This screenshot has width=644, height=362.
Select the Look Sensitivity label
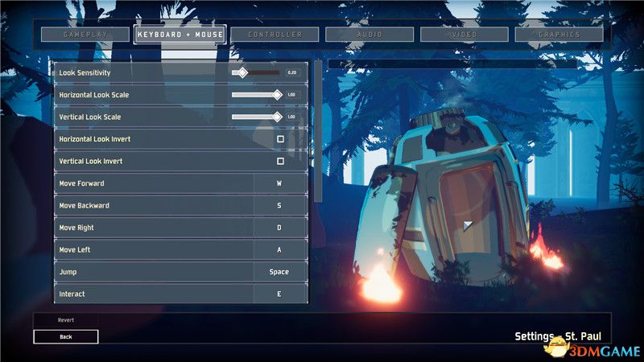[85, 73]
